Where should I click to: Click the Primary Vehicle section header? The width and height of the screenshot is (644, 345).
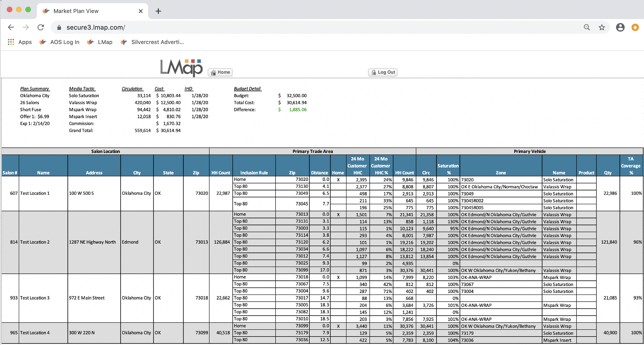point(530,151)
